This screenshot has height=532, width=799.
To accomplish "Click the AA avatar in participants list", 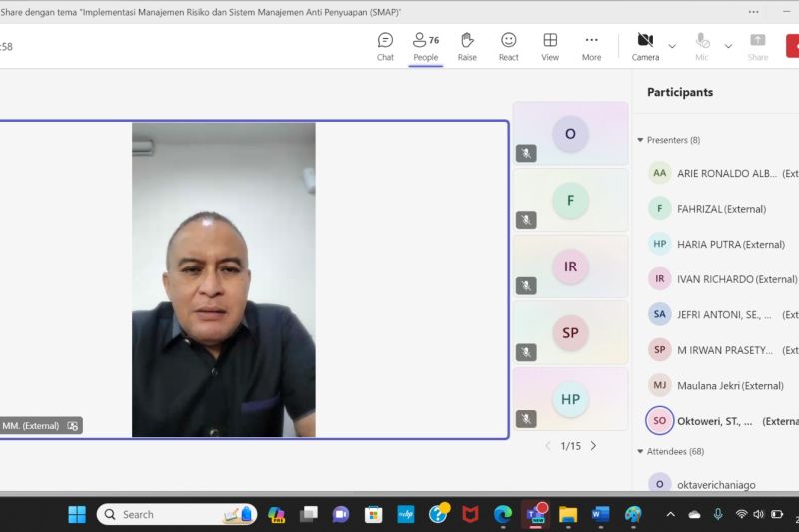I will coord(660,173).
